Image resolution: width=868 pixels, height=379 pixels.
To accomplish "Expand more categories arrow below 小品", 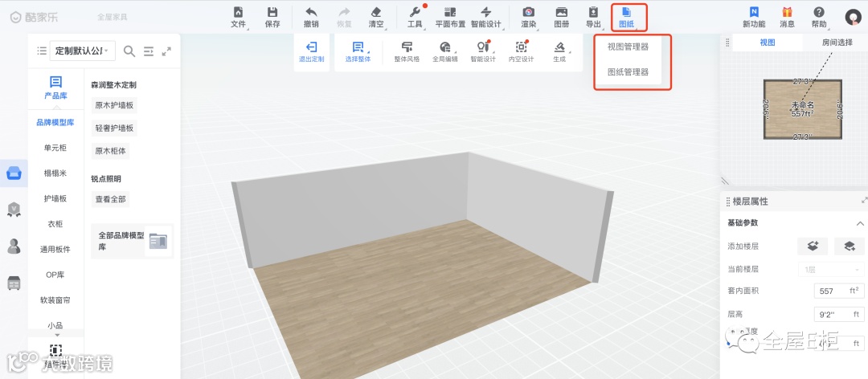I will tap(56, 335).
